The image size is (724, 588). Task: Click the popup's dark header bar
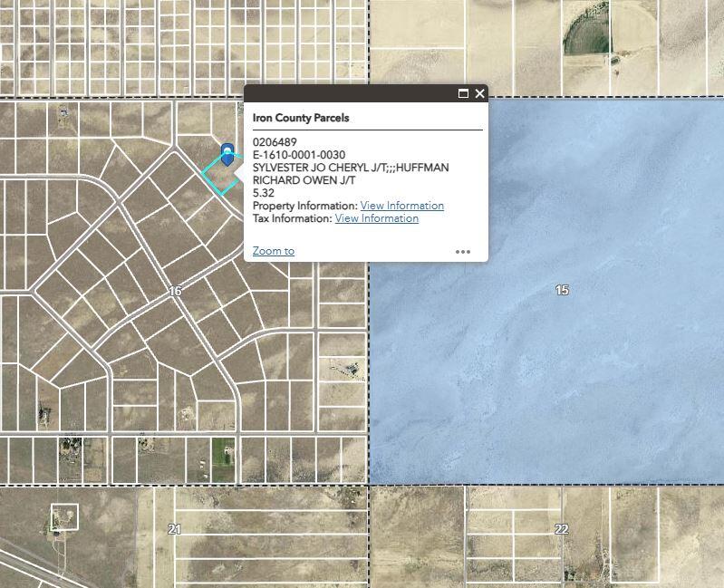pos(353,93)
